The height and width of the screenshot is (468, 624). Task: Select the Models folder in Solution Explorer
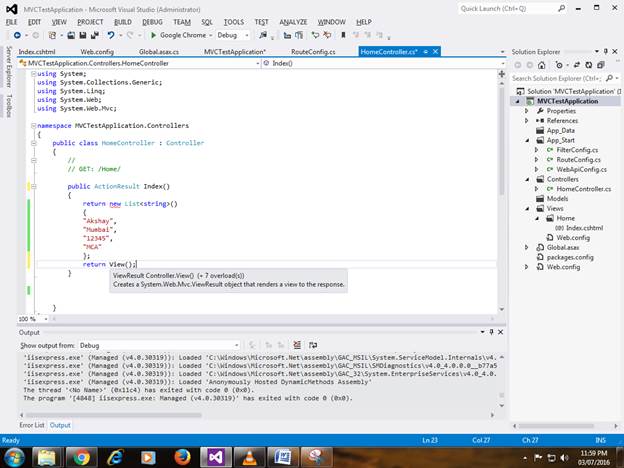[557, 199]
